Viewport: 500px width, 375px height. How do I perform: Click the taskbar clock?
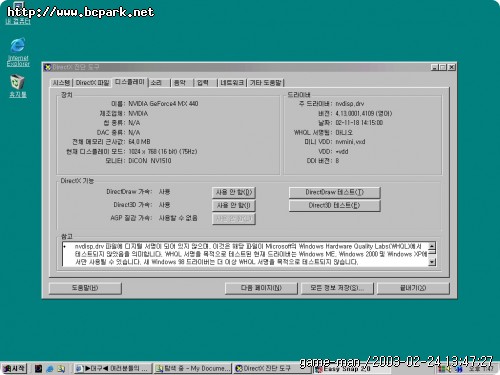click(481, 369)
